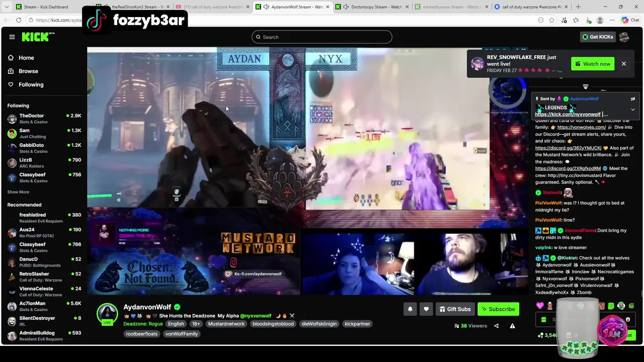This screenshot has height=362, width=644.
Task: Select the bloodsingstoblood tag
Action: coord(273,324)
